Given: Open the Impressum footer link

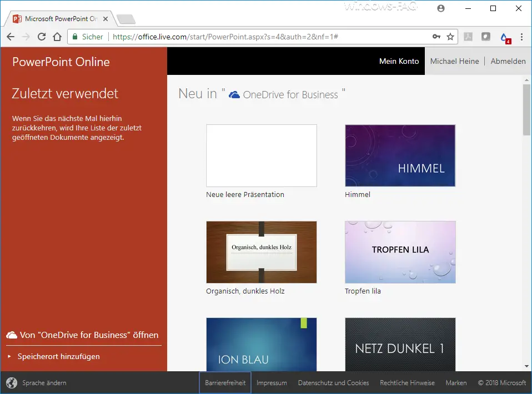Looking at the screenshot, I should point(272,383).
